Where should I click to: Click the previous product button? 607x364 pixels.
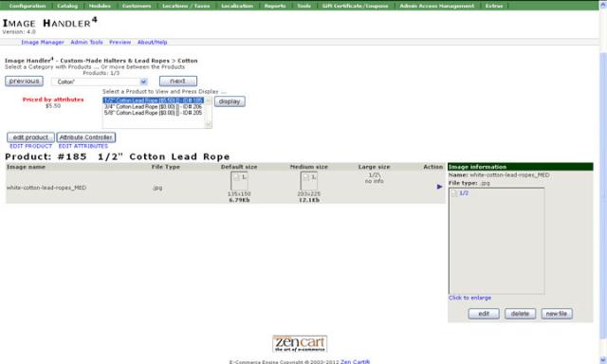coord(24,82)
